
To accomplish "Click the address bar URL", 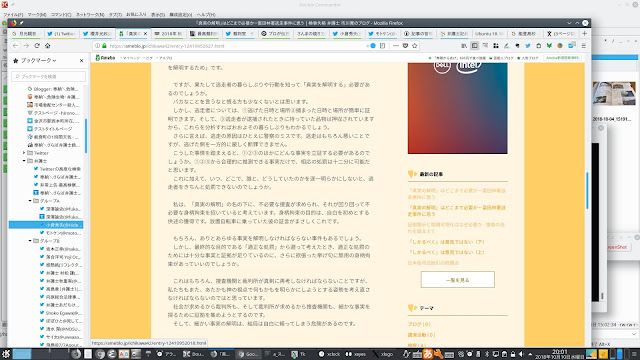I will coord(167,46).
